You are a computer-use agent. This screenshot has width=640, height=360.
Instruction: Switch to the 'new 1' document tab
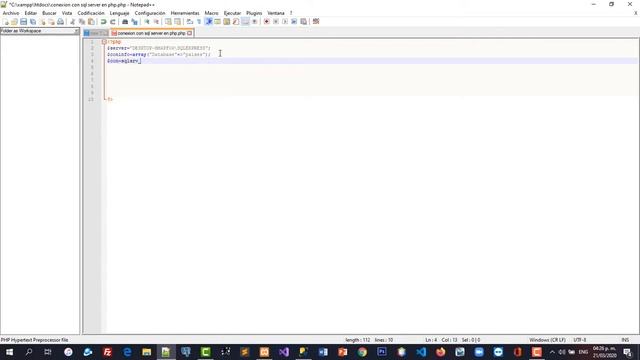96,33
